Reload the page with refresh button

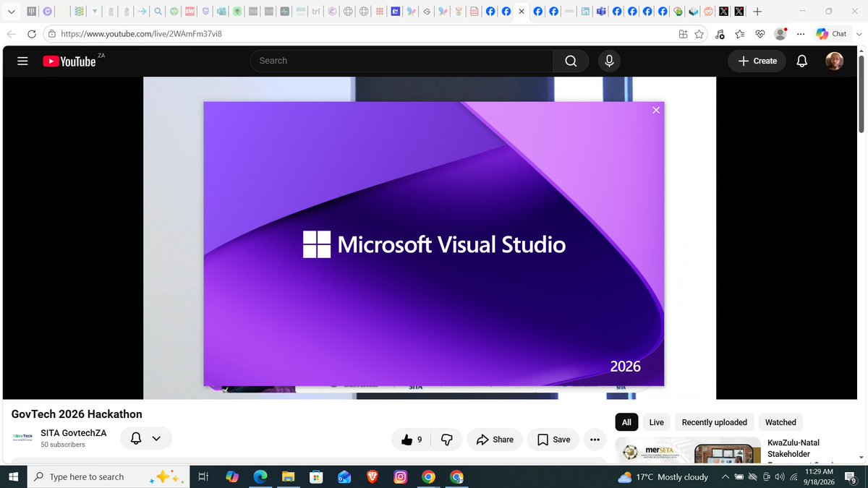[32, 34]
